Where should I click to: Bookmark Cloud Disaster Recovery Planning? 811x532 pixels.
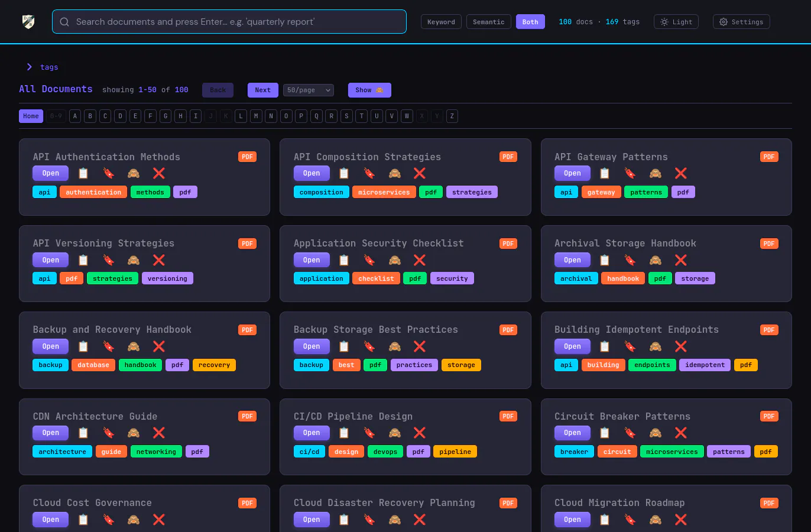coord(369,520)
